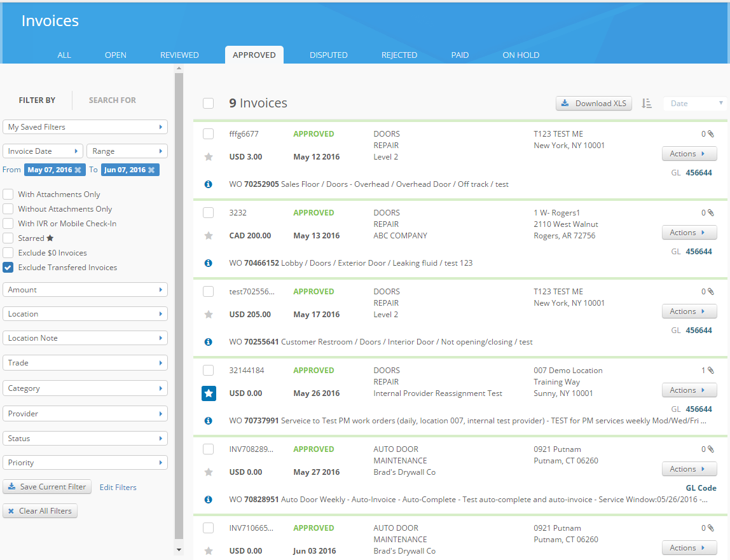Click attachment paperclip on test702556 invoice
This screenshot has width=730, height=560.
click(710, 291)
